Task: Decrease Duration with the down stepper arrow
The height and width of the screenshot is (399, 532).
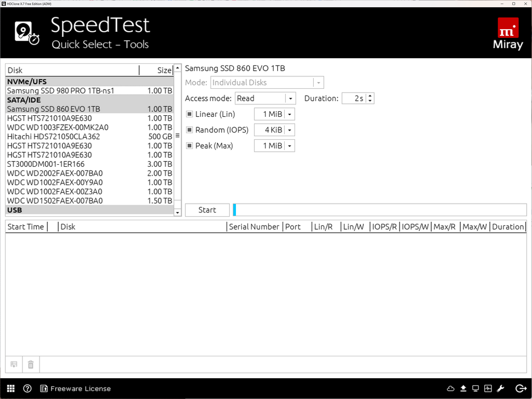Action: 370,101
